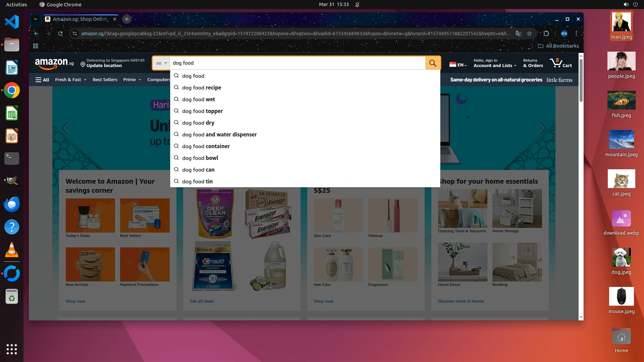Open the shopping cart icon

[560, 63]
